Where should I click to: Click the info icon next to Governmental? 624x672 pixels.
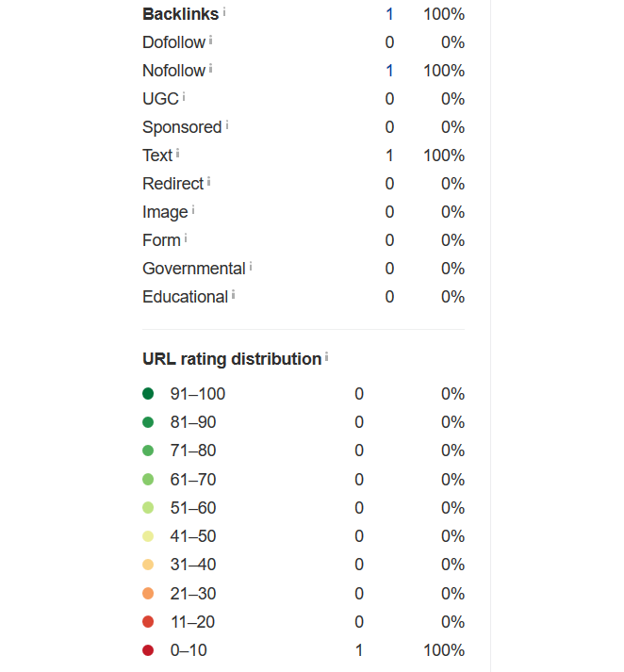click(251, 267)
